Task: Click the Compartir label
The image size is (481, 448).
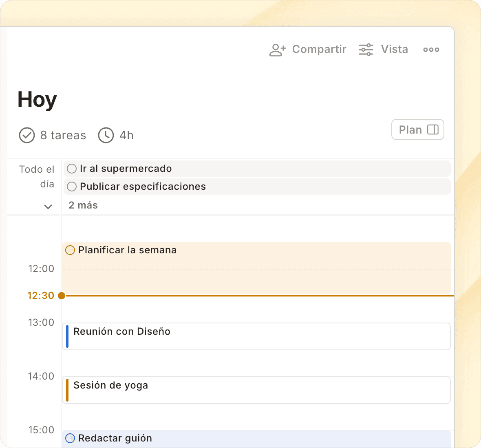Action: [319, 49]
